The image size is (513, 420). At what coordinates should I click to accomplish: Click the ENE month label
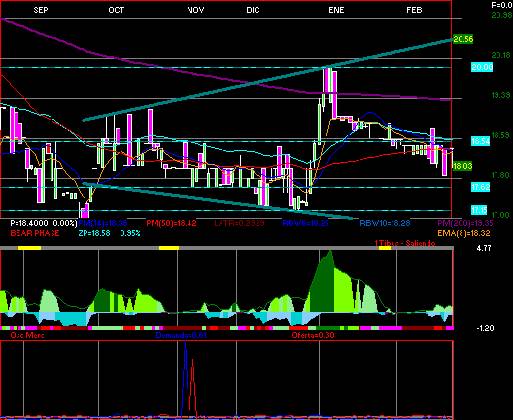click(x=336, y=10)
